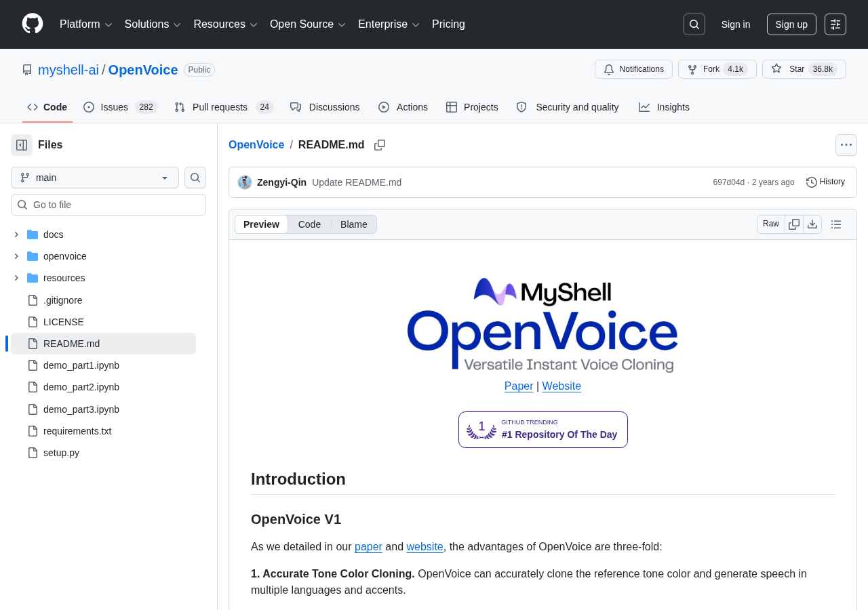Screen dimensions: 868x610
Task: View the file commit History
Action: 826,182
